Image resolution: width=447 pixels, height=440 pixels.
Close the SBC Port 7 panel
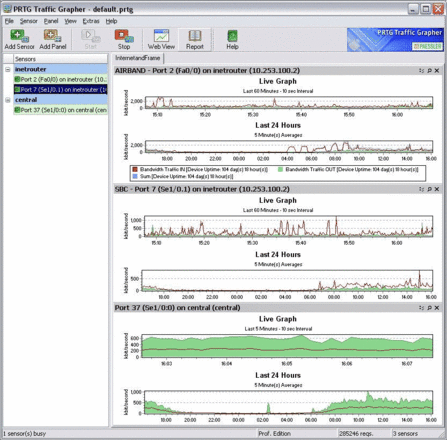(x=436, y=189)
